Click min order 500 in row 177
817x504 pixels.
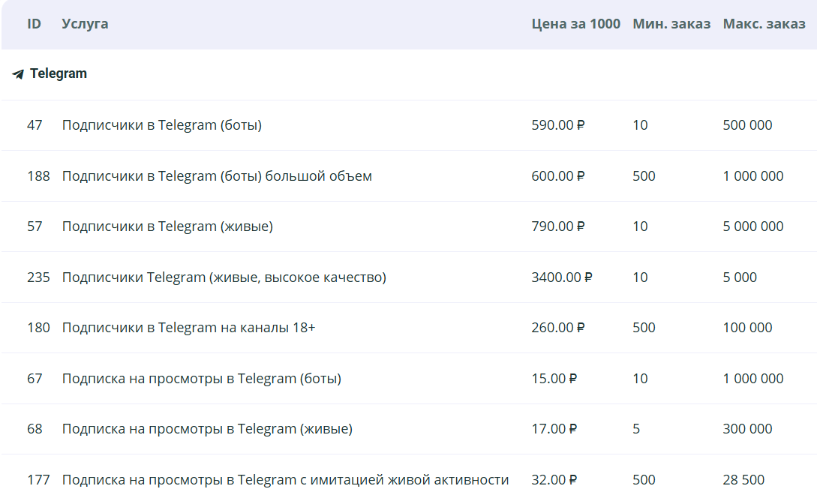point(644,479)
